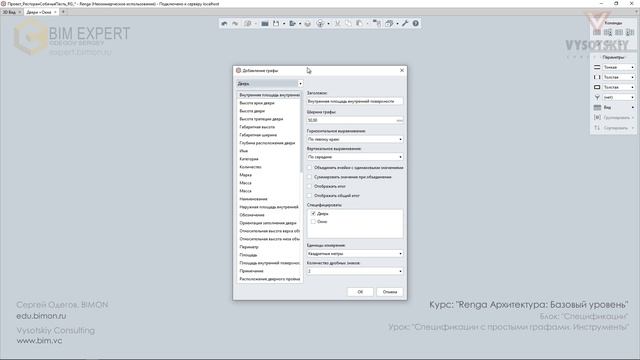Image resolution: width=640 pixels, height=360 pixels.
Task: Toggle sum values when merging checkbox
Action: 310,177
